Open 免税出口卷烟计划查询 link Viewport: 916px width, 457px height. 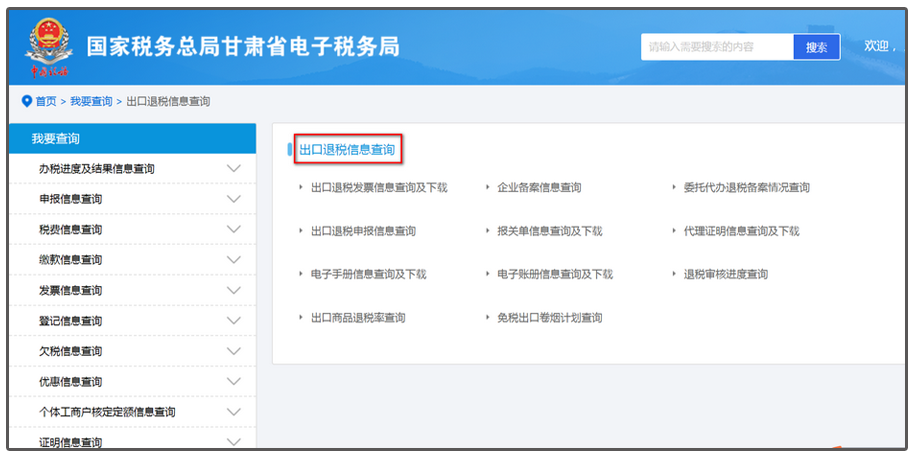pos(550,318)
